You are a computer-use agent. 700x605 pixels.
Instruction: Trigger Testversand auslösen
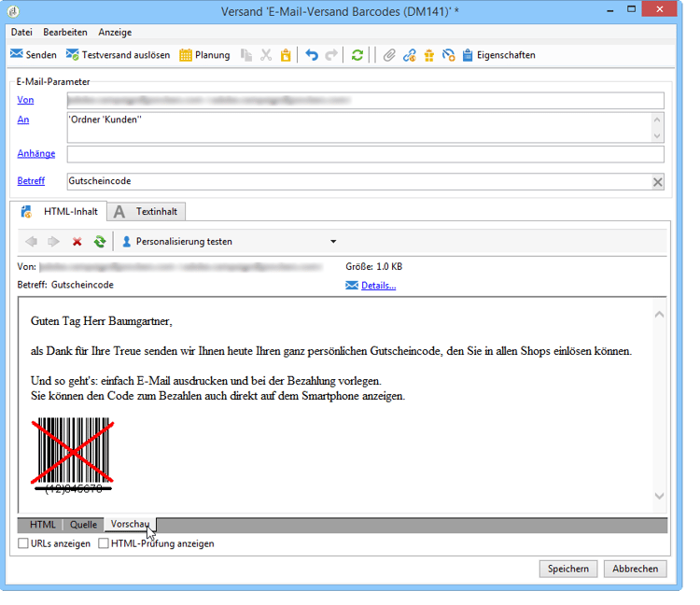click(118, 55)
